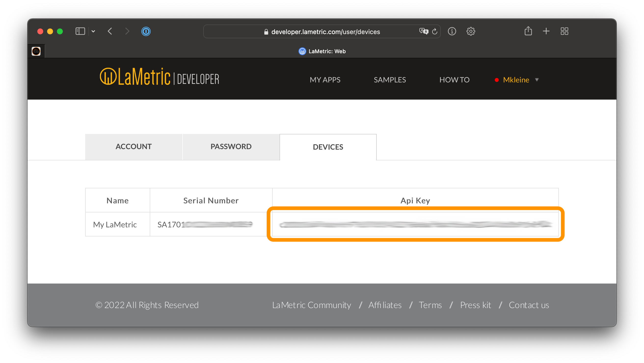
Task: Select the LaMetric: Web tab
Action: (322, 51)
